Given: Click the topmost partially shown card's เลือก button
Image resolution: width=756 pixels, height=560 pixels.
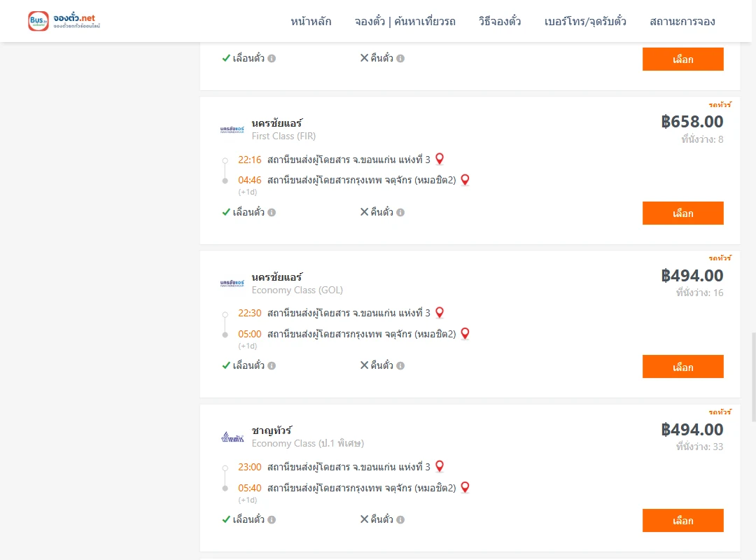Looking at the screenshot, I should pos(682,59).
